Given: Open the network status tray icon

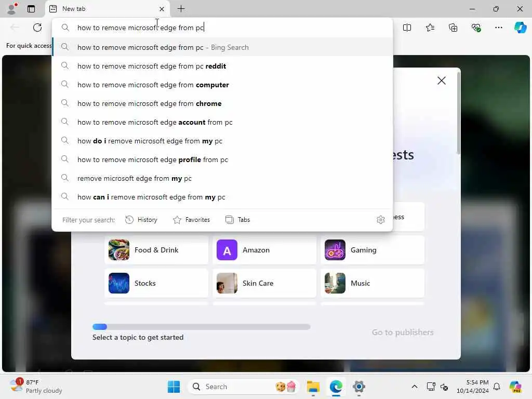Looking at the screenshot, I should [431, 387].
